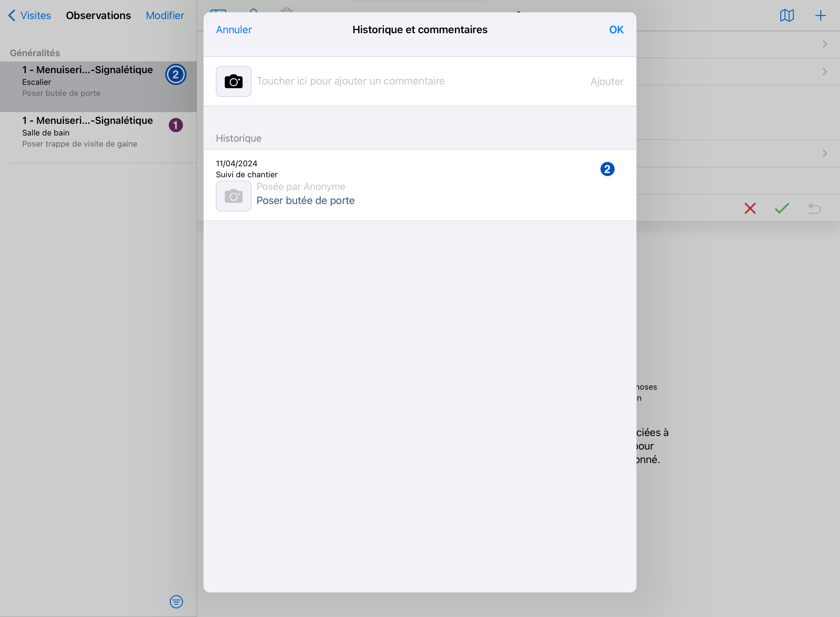Open the filter list icon at sidebar bottom

[x=176, y=602]
